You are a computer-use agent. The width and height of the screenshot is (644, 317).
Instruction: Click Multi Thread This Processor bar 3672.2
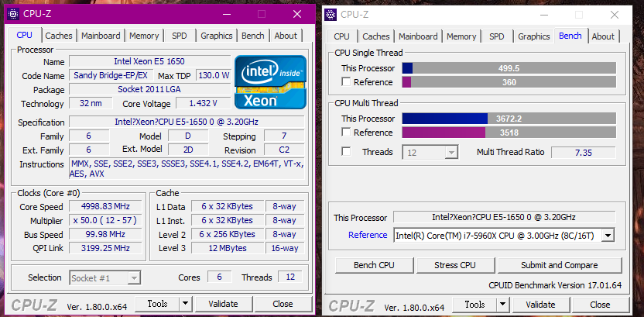(x=509, y=119)
